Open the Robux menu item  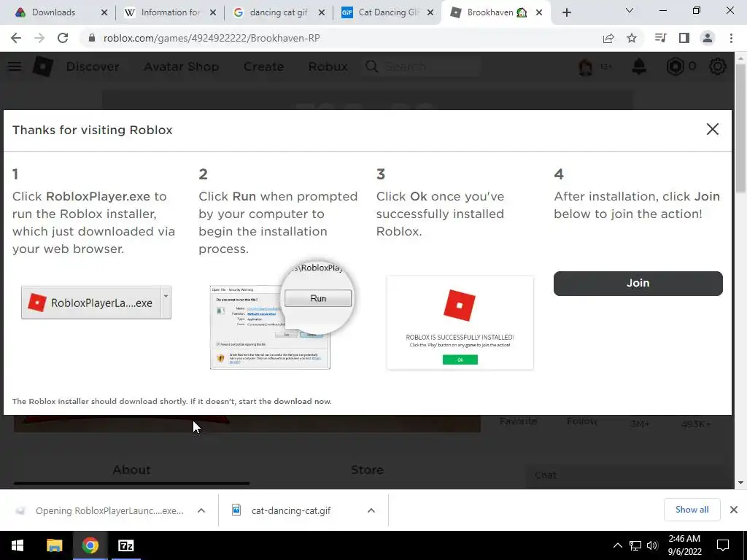tap(328, 66)
